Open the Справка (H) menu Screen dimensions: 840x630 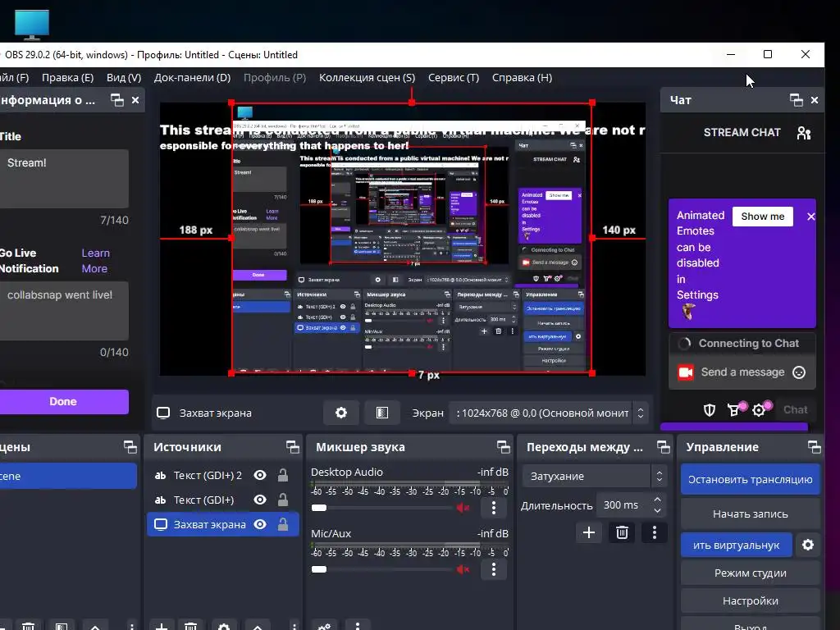pos(523,78)
